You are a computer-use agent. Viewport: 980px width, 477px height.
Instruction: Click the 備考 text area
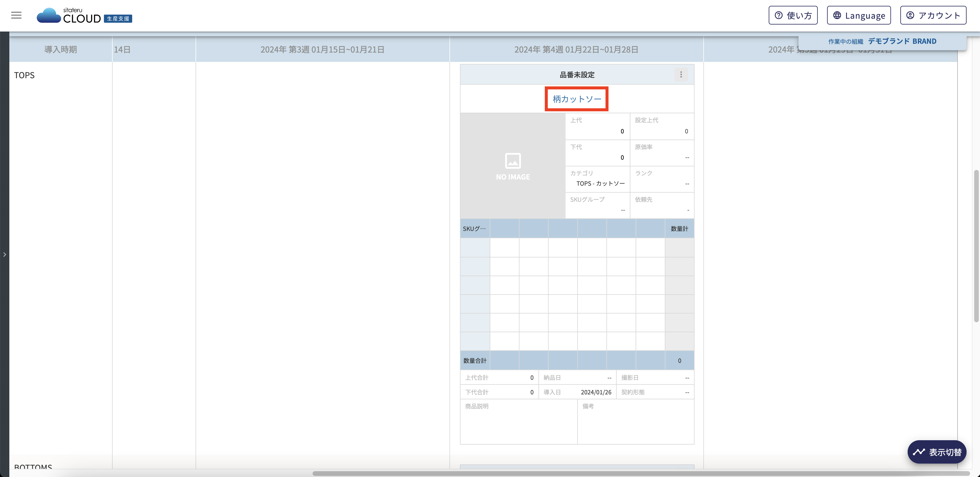coord(636,422)
